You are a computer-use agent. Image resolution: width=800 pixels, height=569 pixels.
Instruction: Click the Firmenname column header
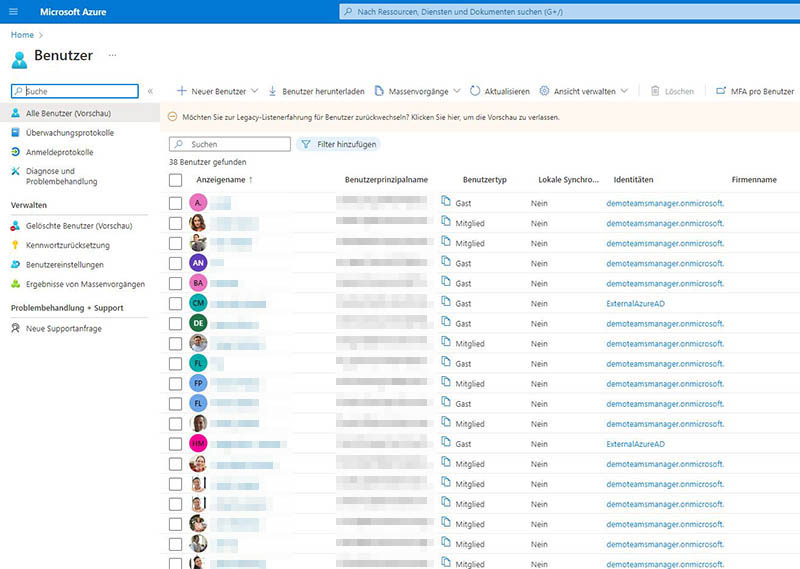point(754,180)
